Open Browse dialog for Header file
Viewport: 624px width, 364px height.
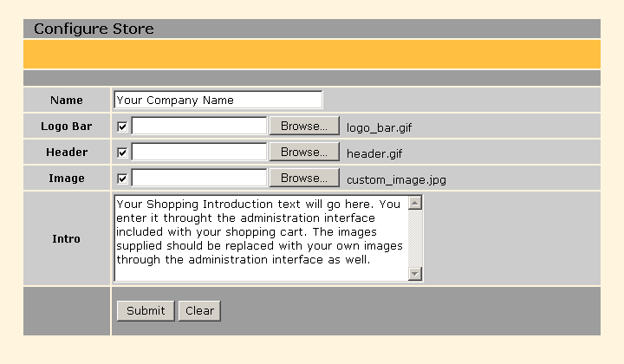pos(303,153)
